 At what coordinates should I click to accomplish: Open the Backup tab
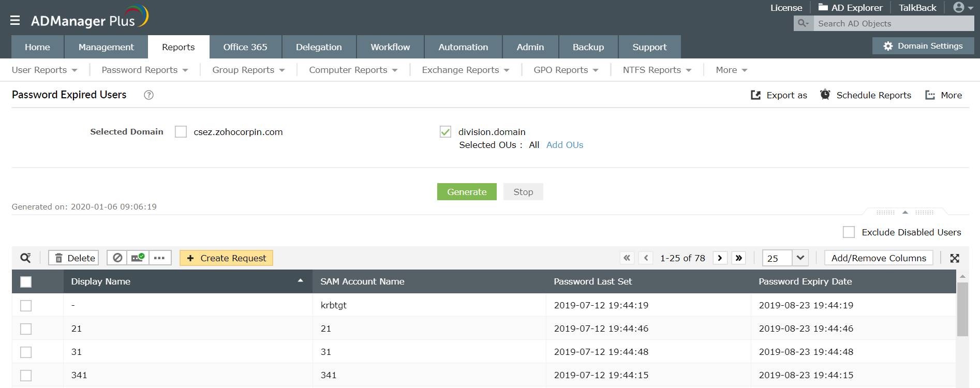(x=588, y=47)
